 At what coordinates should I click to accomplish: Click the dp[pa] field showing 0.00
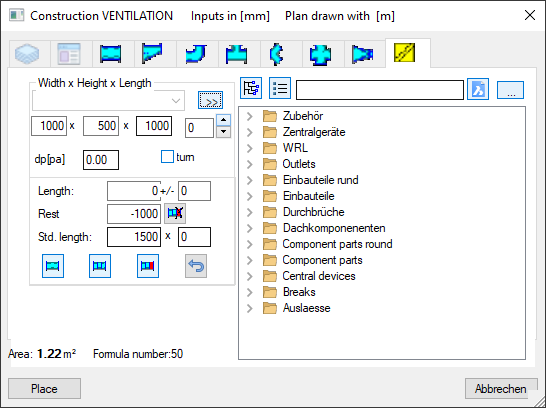(101, 160)
